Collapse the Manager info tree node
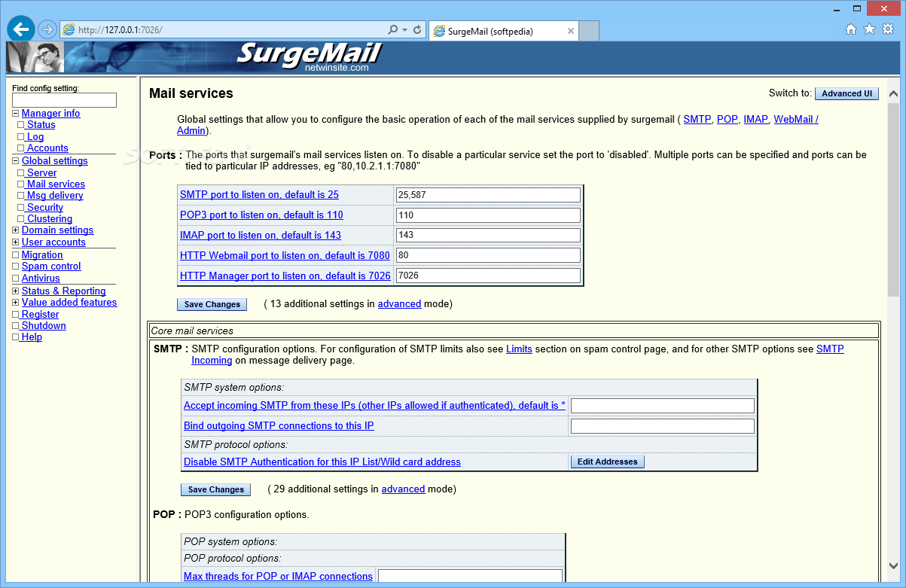This screenshot has width=906, height=588. [16, 114]
